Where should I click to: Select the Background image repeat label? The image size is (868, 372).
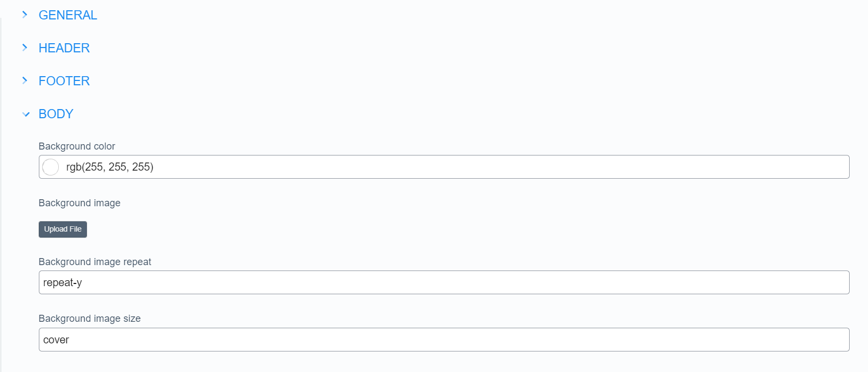click(95, 262)
